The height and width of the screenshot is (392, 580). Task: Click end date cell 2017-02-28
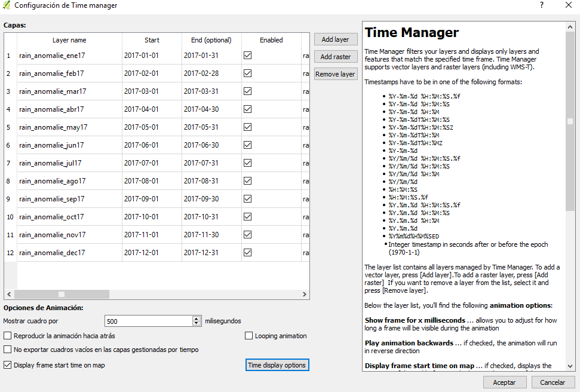(x=211, y=73)
